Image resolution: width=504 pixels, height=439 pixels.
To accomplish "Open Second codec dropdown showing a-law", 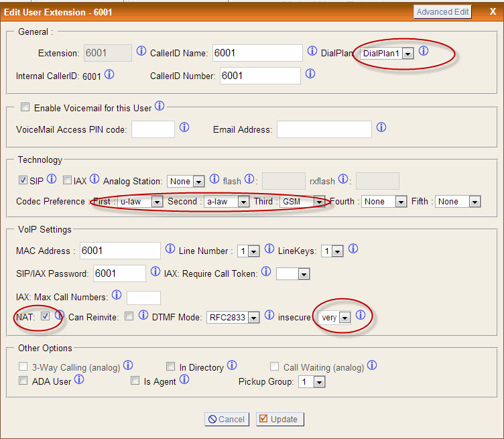I will (227, 202).
